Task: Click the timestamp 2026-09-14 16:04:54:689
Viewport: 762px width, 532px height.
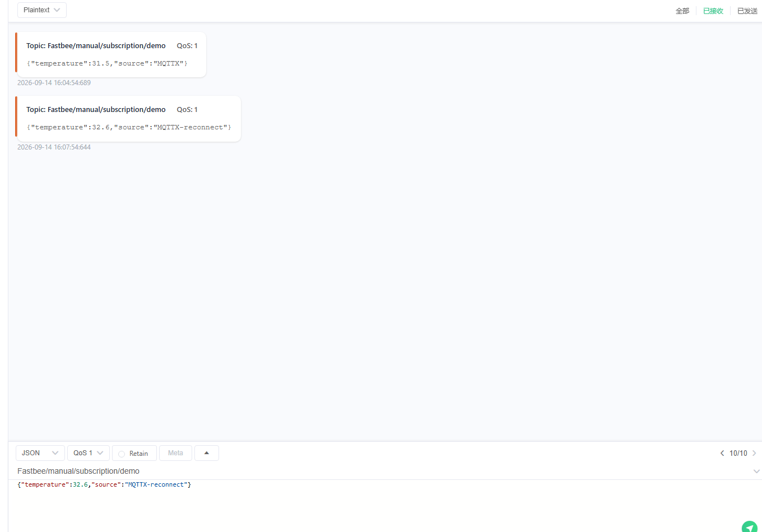Action: [54, 83]
